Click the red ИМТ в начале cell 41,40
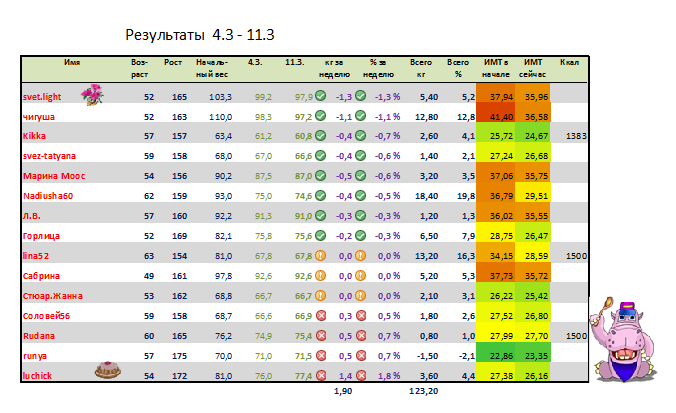 [494, 113]
